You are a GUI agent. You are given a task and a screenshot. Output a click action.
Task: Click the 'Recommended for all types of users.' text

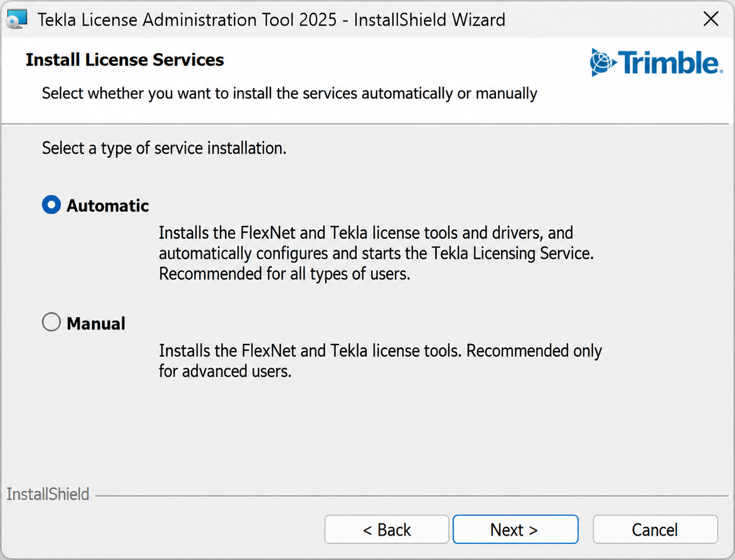click(x=284, y=274)
